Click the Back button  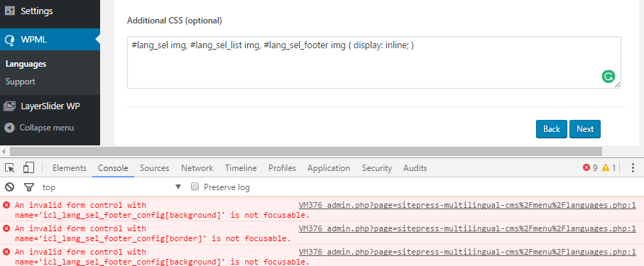click(x=551, y=129)
